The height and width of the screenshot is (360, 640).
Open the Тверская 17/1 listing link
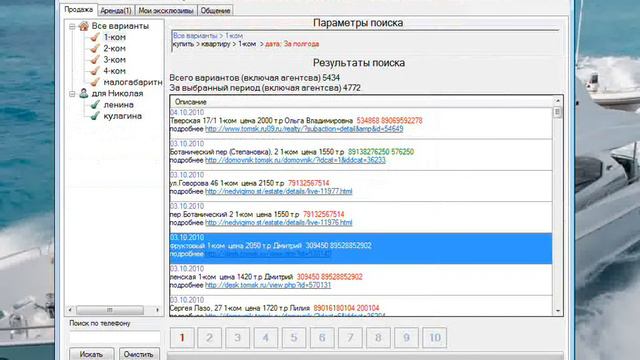[x=304, y=129]
